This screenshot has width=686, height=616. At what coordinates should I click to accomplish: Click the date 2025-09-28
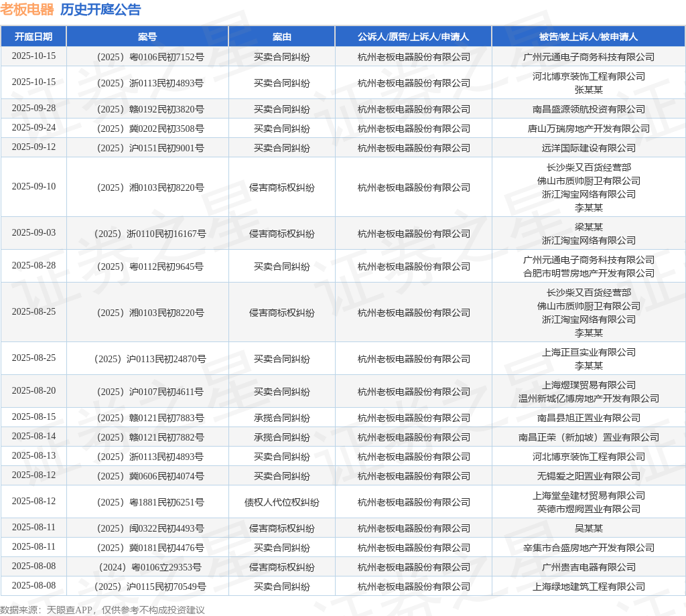tap(33, 108)
